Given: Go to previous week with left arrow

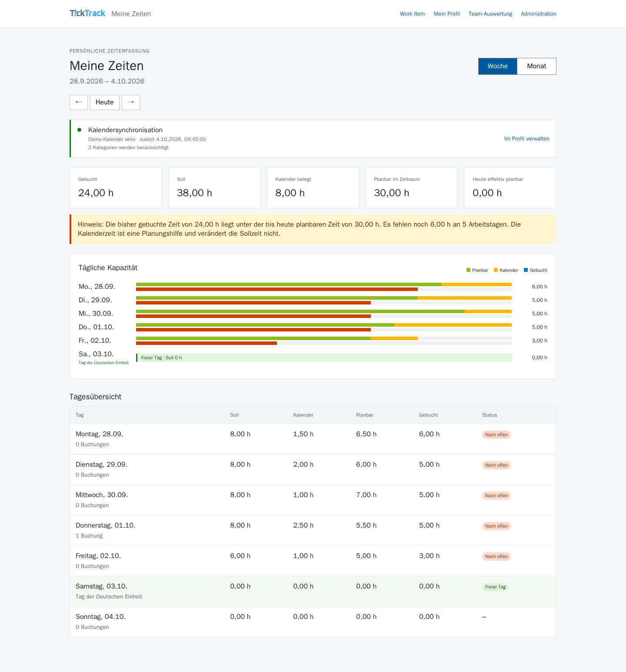Looking at the screenshot, I should click(x=79, y=102).
